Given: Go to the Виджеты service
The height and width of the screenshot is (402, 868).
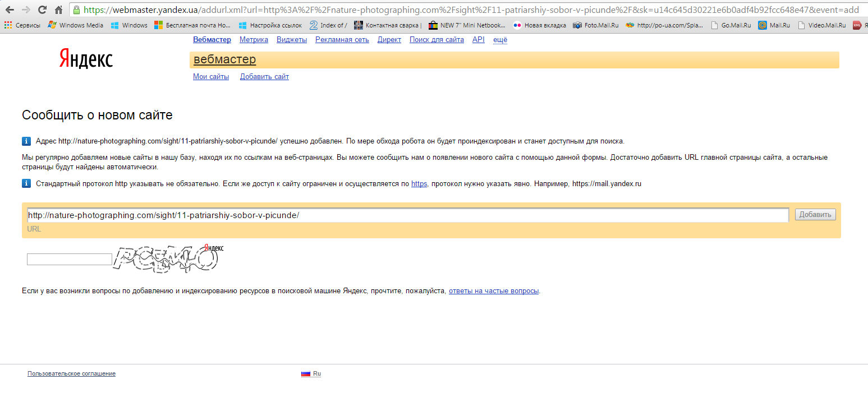Looking at the screenshot, I should click(292, 40).
